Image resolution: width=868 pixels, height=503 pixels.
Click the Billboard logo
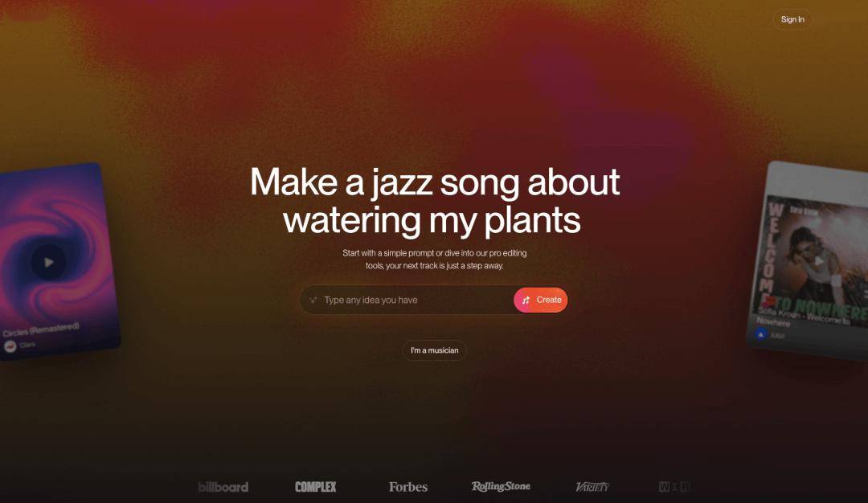[223, 487]
